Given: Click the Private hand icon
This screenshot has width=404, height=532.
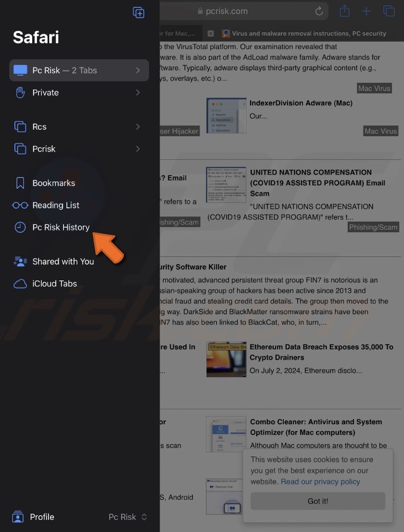Looking at the screenshot, I should pos(20,92).
